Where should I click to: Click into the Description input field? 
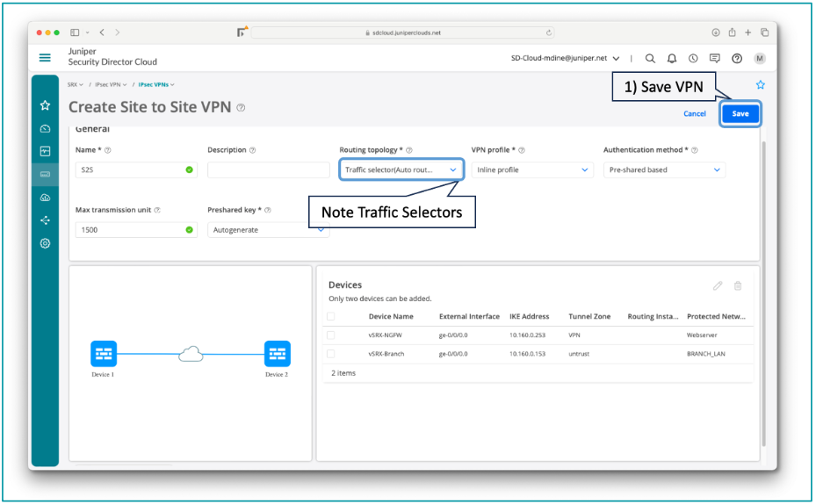point(268,169)
